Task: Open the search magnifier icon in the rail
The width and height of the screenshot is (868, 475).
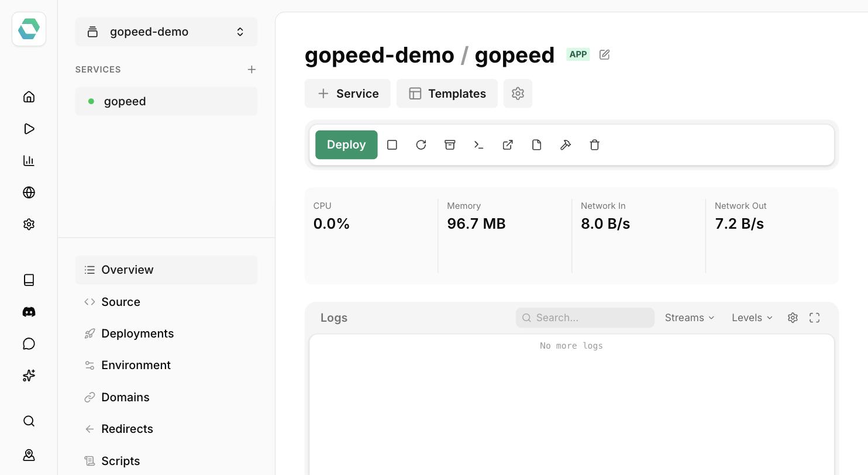Action: 29,421
